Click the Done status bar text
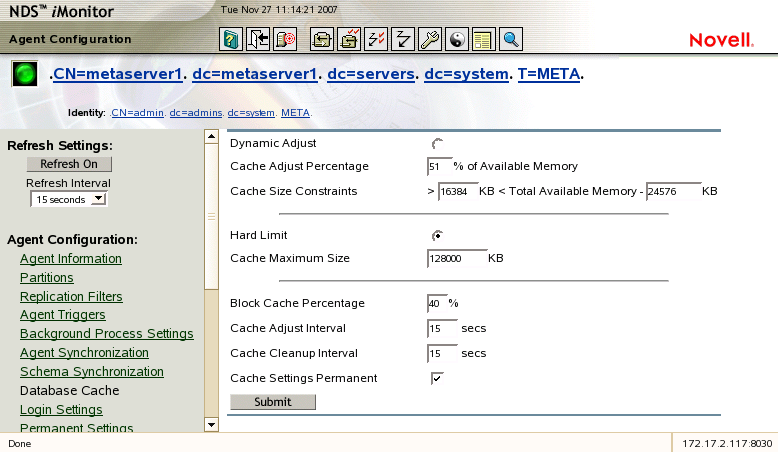The width and height of the screenshot is (778, 452). 20,444
